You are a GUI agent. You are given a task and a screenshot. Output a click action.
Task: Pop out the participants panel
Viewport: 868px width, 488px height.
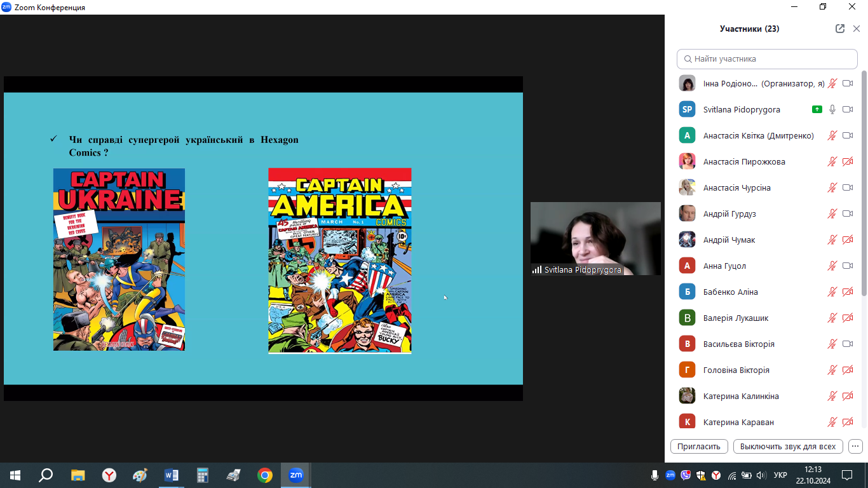[840, 29]
